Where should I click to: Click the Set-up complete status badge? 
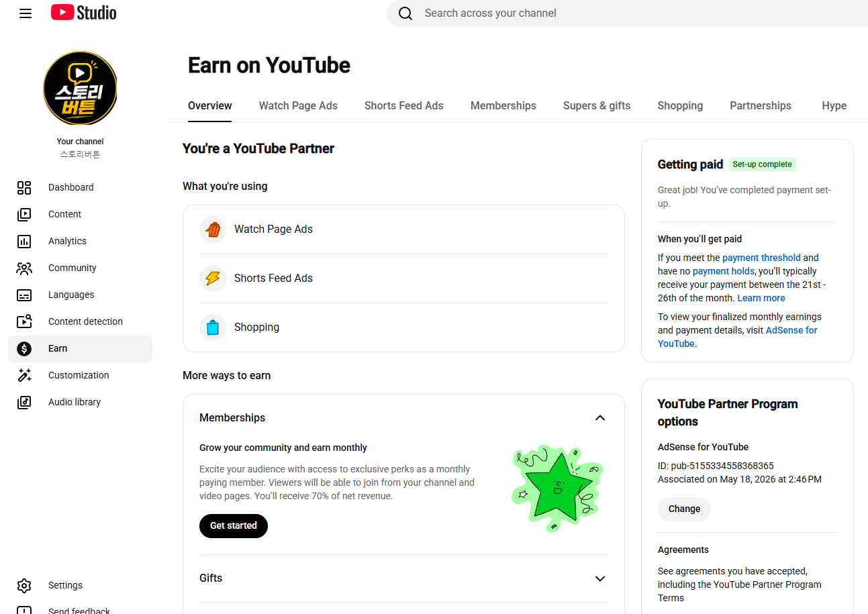click(x=762, y=164)
